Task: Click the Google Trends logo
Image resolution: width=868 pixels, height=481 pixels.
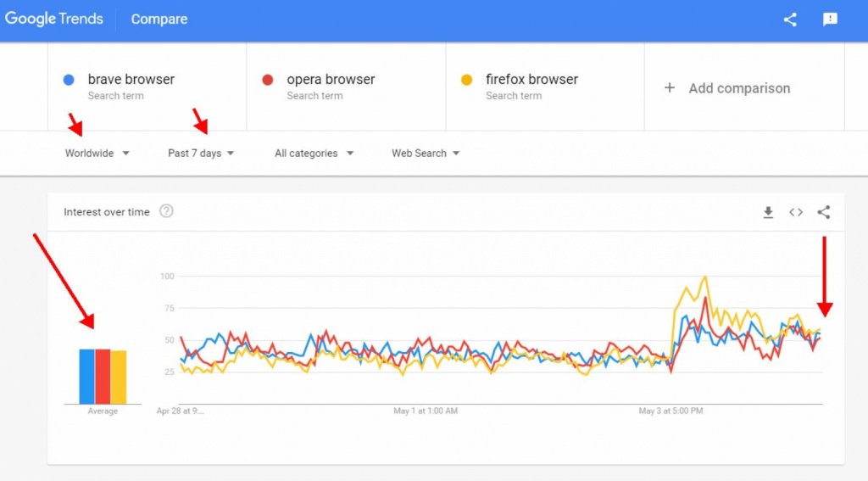Action: [x=54, y=19]
